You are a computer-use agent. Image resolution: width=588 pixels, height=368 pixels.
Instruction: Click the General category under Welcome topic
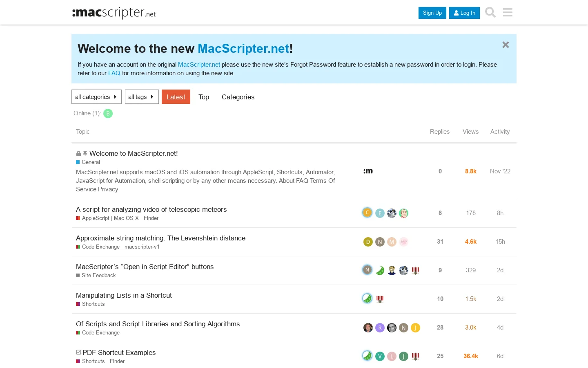click(88, 162)
